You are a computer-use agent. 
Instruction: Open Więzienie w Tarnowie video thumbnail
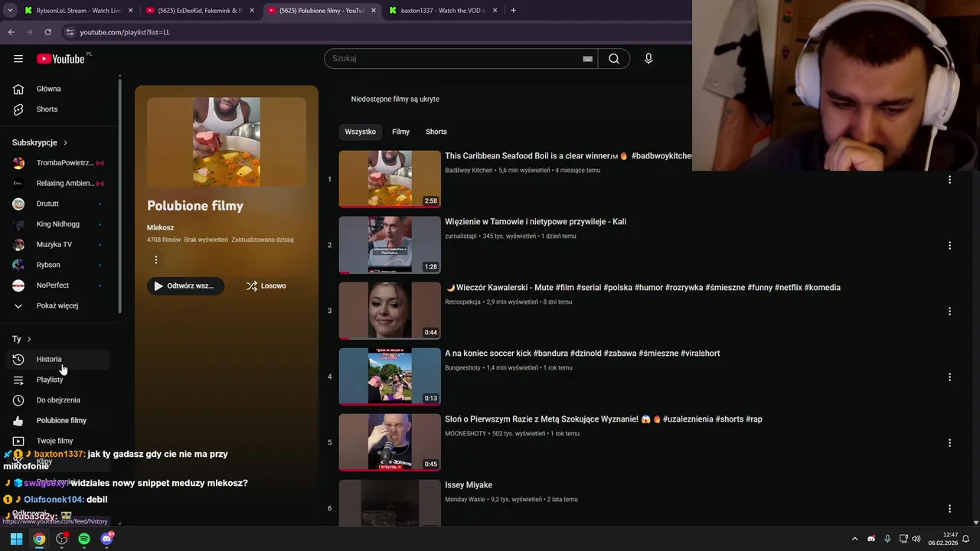pyautogui.click(x=390, y=245)
